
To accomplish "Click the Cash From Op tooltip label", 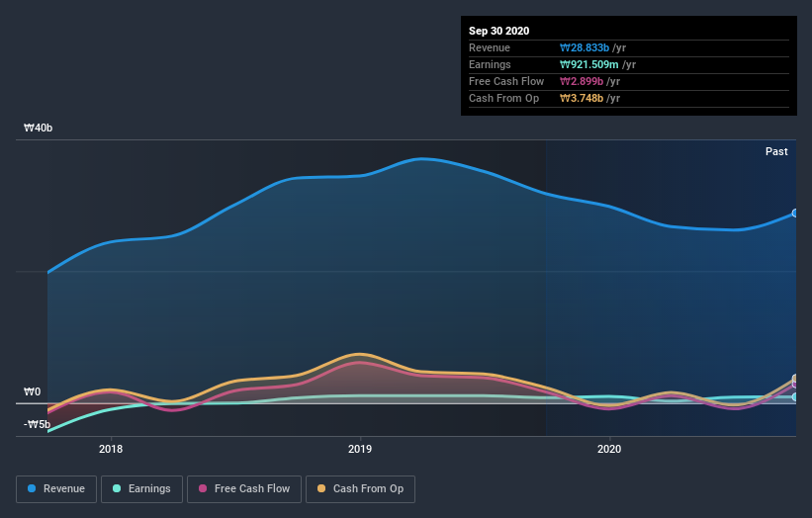I will pos(503,98).
